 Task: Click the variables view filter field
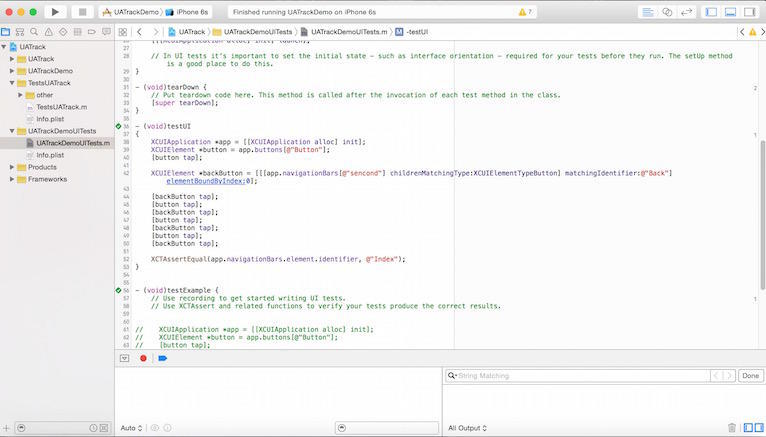tap(387, 428)
